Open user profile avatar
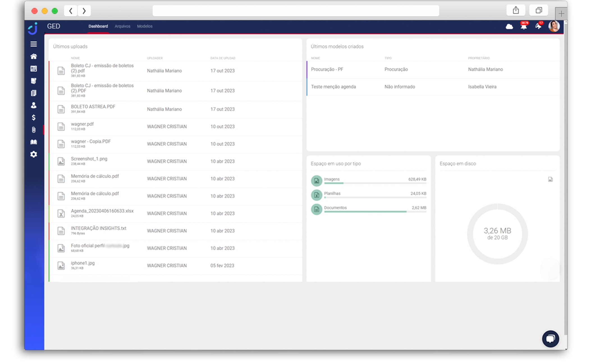Viewport: 593px width, 364px height. 554,26
